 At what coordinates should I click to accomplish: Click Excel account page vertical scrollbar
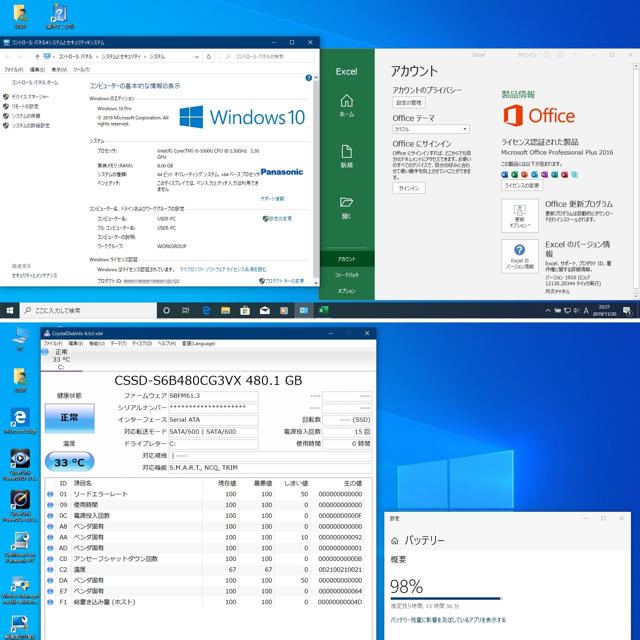tap(636, 181)
